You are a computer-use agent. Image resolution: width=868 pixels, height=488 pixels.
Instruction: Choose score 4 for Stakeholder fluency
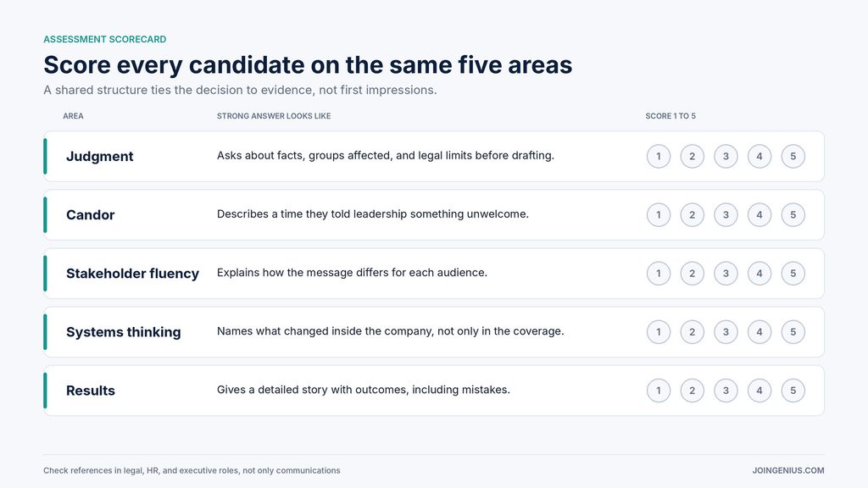point(759,274)
